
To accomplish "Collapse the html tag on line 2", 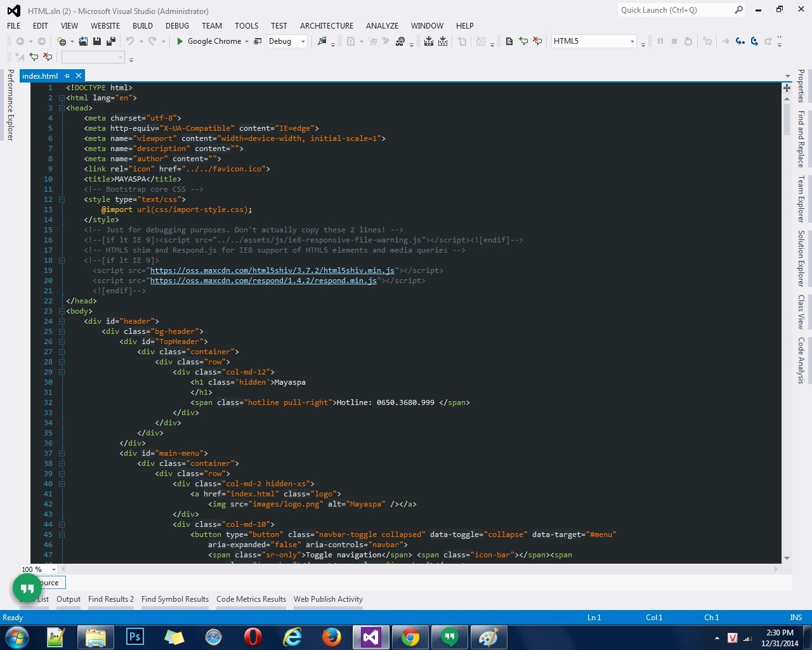I will click(62, 98).
